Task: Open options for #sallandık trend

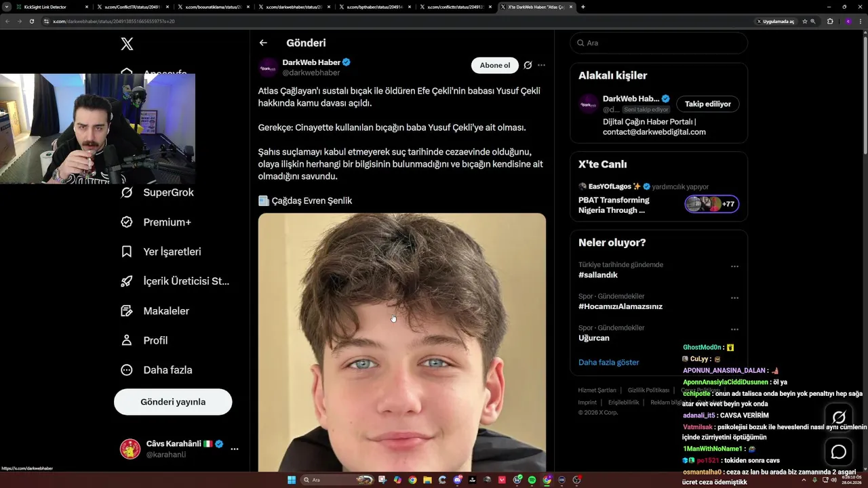Action: pyautogui.click(x=734, y=266)
